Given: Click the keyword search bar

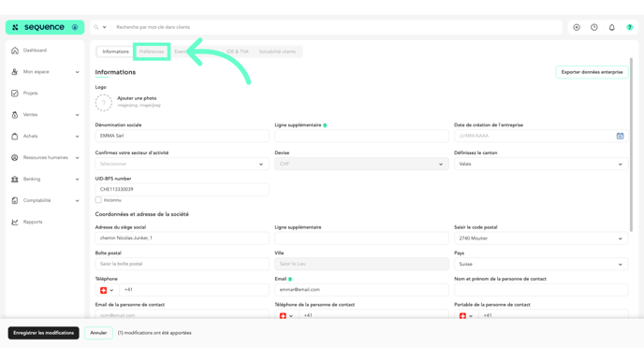Looking at the screenshot, I should (x=337, y=27).
